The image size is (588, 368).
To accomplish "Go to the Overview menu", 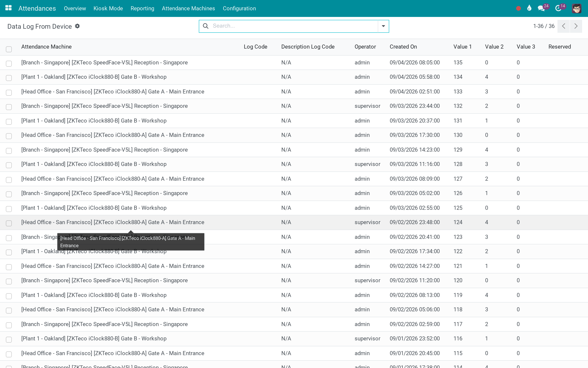I will click(x=75, y=8).
